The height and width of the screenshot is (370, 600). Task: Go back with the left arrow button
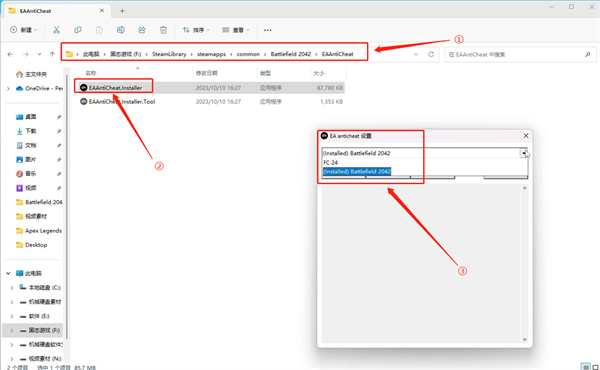point(10,54)
